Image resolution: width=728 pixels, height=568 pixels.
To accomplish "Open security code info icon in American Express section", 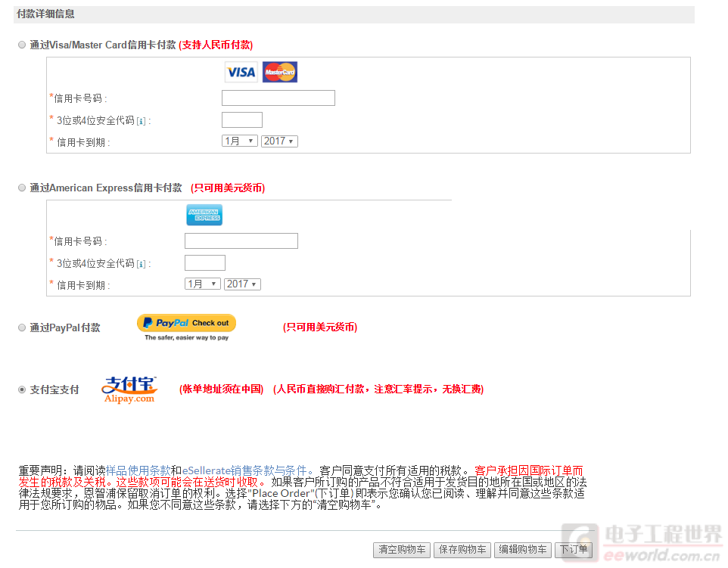I will (142, 264).
